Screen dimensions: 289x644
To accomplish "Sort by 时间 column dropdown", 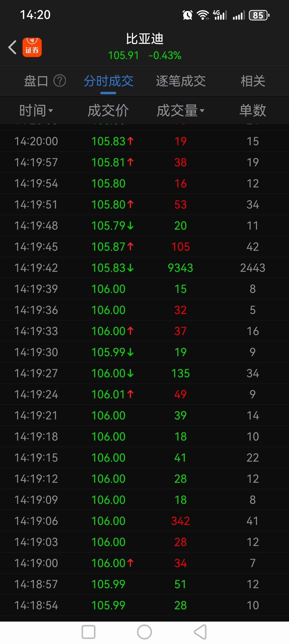I will [x=36, y=110].
